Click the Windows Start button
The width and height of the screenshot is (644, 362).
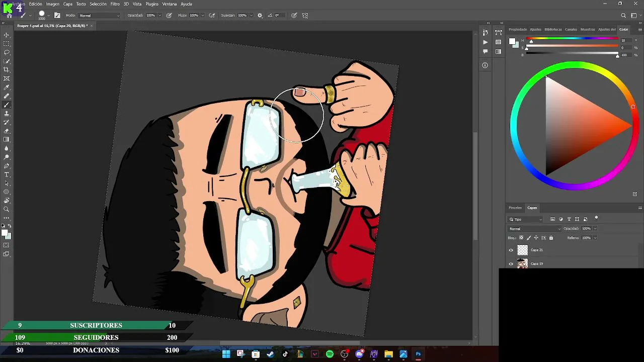click(x=226, y=354)
